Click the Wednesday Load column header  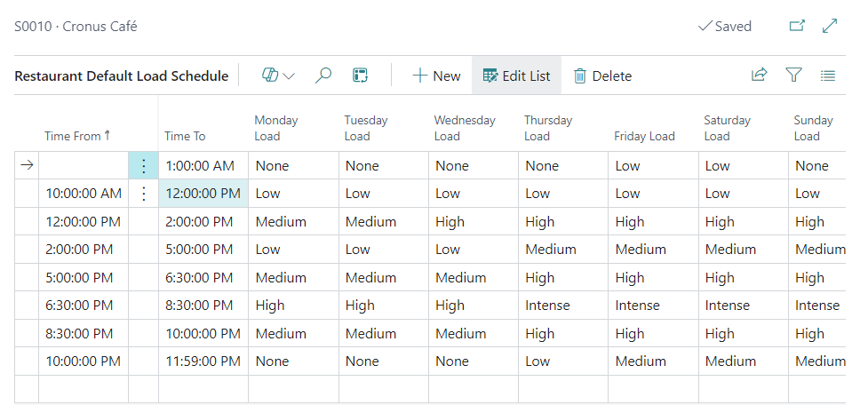(465, 128)
